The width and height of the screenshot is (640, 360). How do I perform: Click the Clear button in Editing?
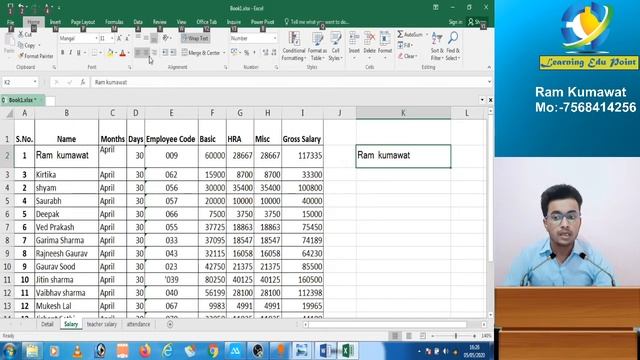[x=407, y=56]
